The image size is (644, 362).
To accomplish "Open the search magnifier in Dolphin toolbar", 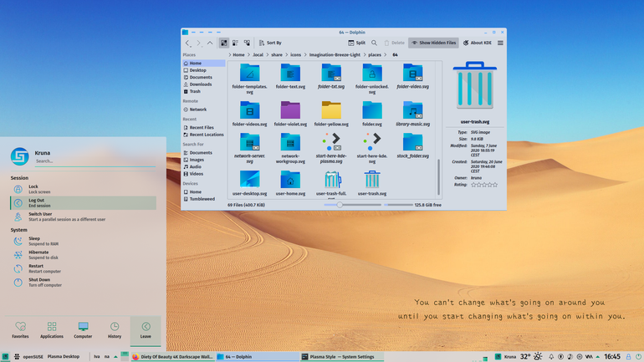I will (x=374, y=43).
